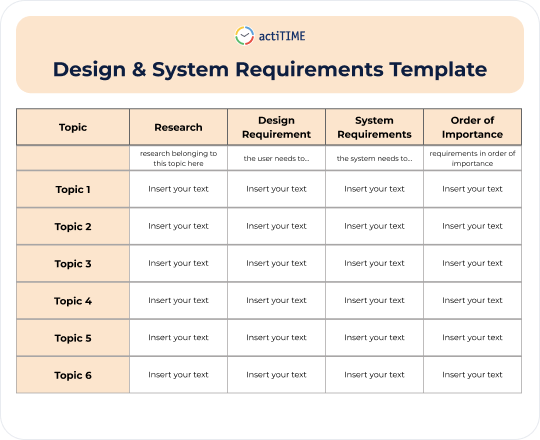Viewport: 540px width, 440px height.
Task: Click Topic 6 Design Requirement text cell
Action: pyautogui.click(x=277, y=375)
